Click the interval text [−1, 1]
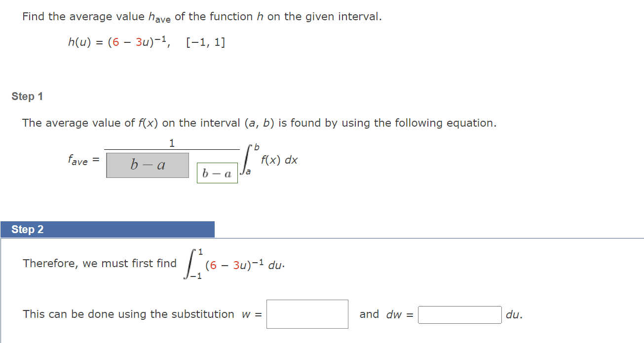This screenshot has width=644, height=343. [205, 41]
